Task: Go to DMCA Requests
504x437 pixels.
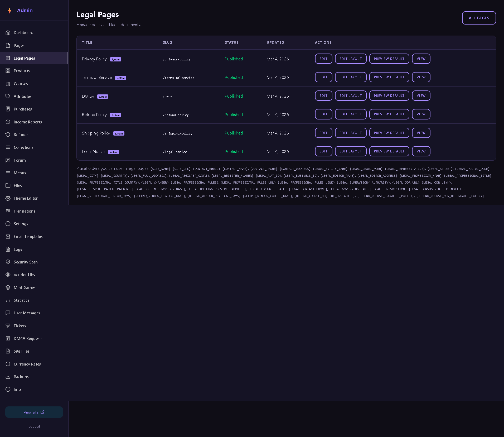Action: tap(34, 338)
